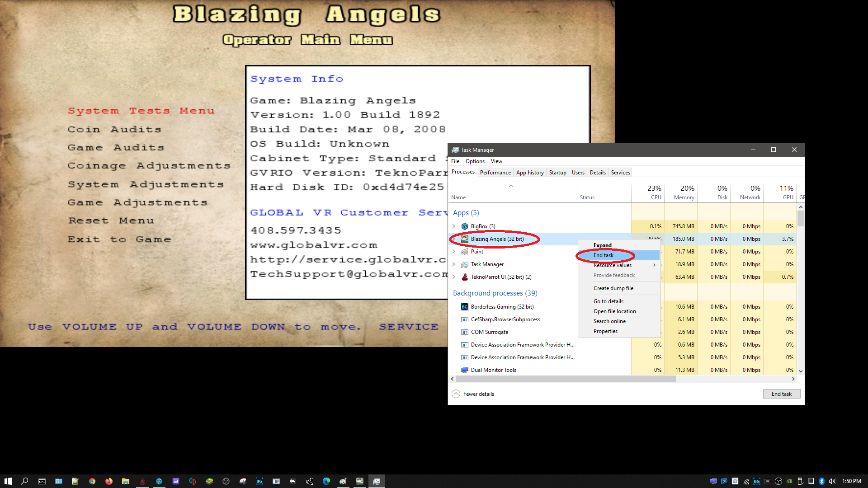Choose Open file location in context menu
The height and width of the screenshot is (488, 868).
tap(614, 311)
